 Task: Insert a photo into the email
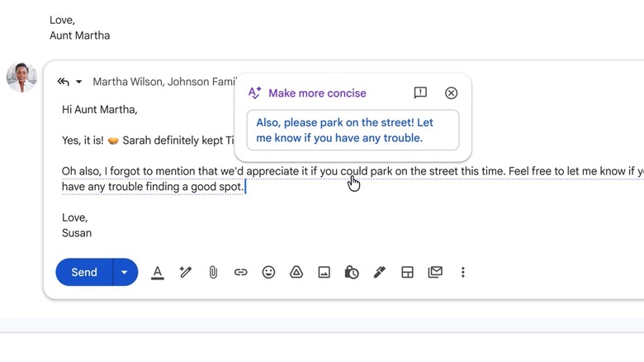tap(324, 272)
